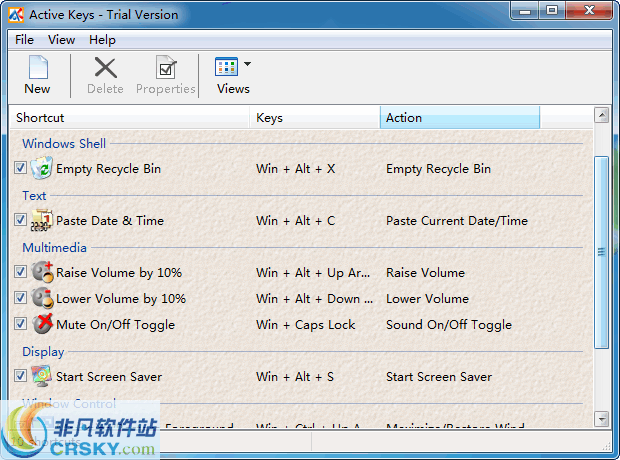Collapse the Windows Shell group header
This screenshot has width=620, height=460.
coord(64,144)
